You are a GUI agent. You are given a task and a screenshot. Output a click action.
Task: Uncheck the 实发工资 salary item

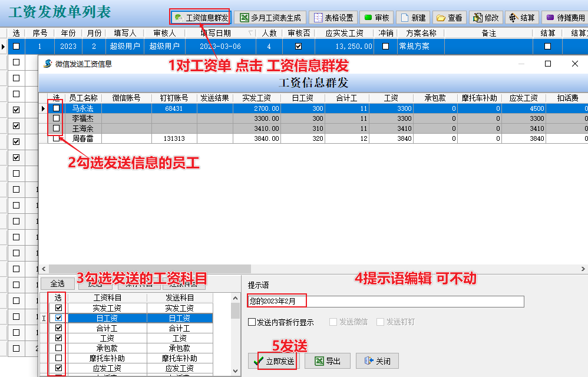[58, 308]
